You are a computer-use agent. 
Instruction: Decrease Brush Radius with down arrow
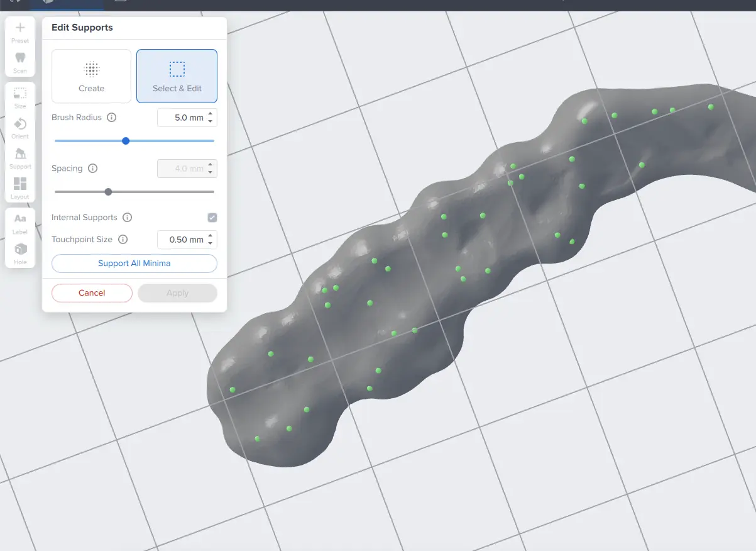(x=211, y=121)
